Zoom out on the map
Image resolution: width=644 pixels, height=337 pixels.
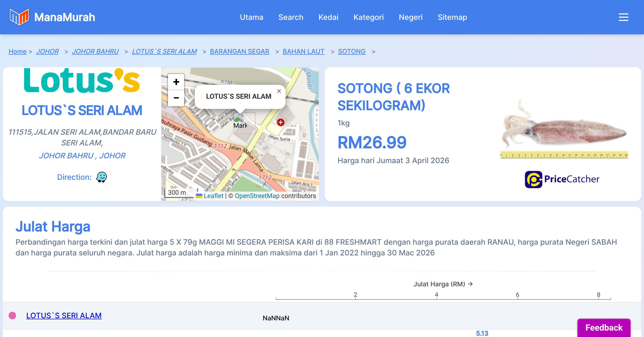click(x=176, y=98)
